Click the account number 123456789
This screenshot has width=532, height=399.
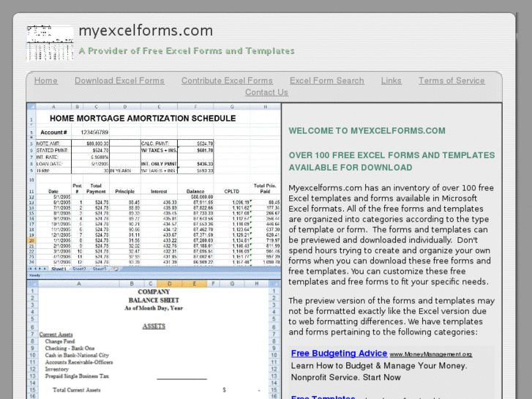pos(94,132)
